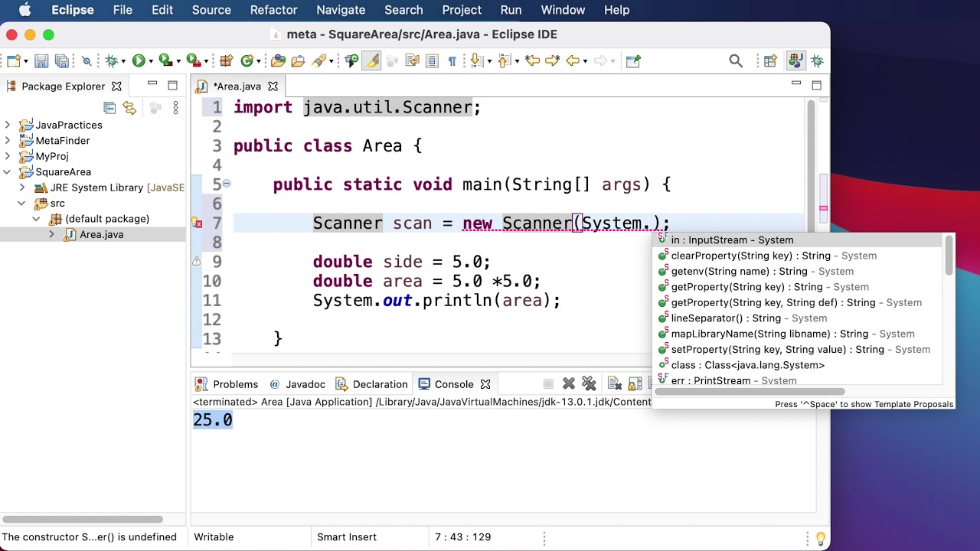Click the Next Edit Location icon
Screen dimensions: 980x551
coord(552,61)
